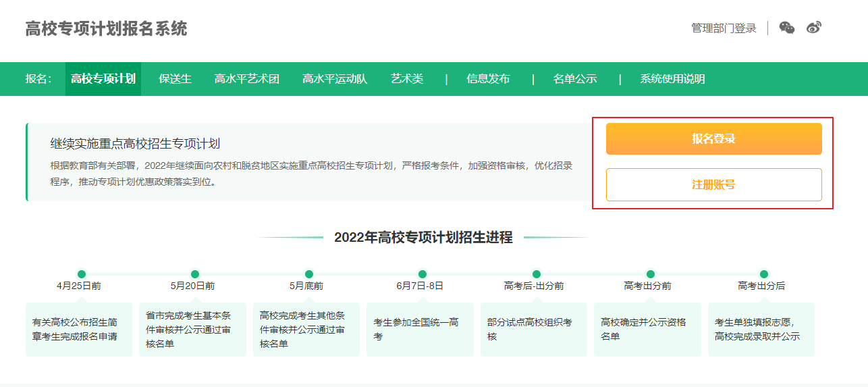Click the 注册账号 button
This screenshot has height=387, width=868.
[713, 184]
